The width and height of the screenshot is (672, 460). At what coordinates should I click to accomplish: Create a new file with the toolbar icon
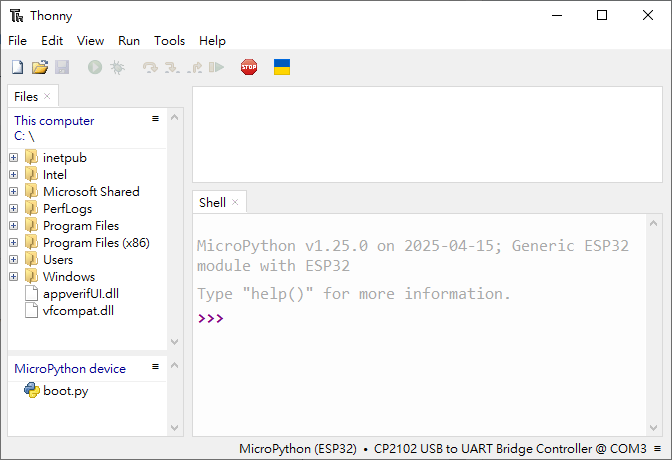18,67
